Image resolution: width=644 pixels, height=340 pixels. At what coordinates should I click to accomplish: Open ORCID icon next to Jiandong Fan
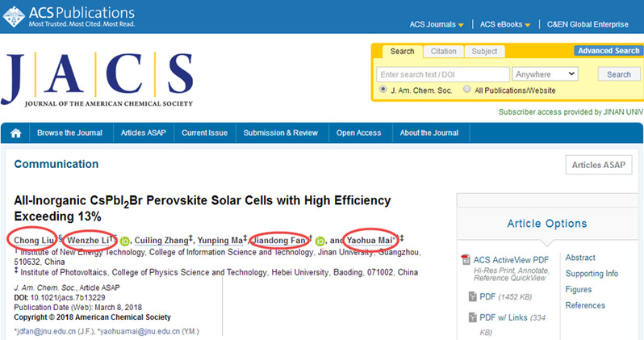[320, 241]
